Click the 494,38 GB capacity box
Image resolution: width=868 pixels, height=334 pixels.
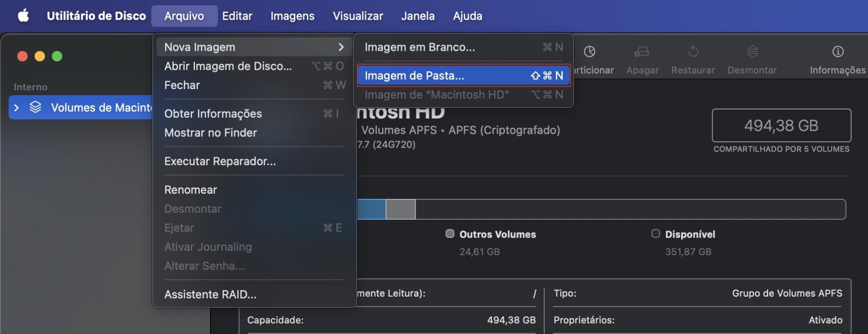coord(781,126)
